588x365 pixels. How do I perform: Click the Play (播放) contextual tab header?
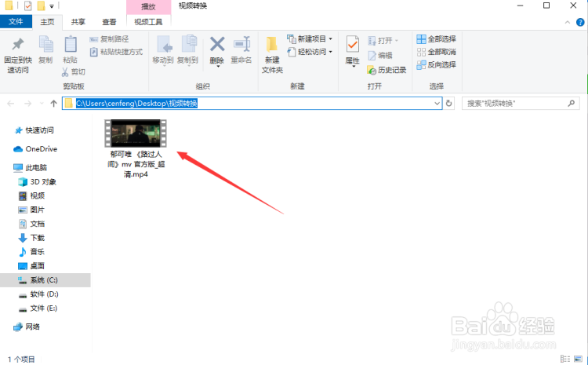[x=148, y=7]
